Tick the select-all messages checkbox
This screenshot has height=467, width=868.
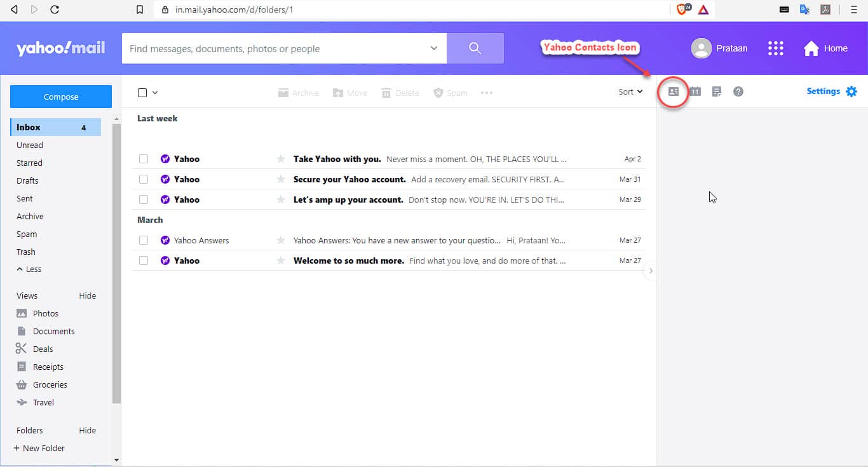tap(142, 93)
